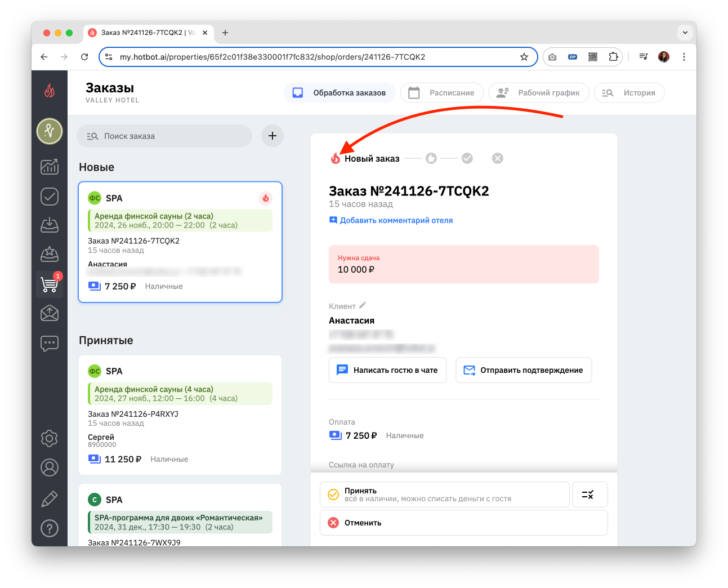Click the Нужна сдача label
Image resolution: width=728 pixels, height=588 pixels.
[x=359, y=258]
